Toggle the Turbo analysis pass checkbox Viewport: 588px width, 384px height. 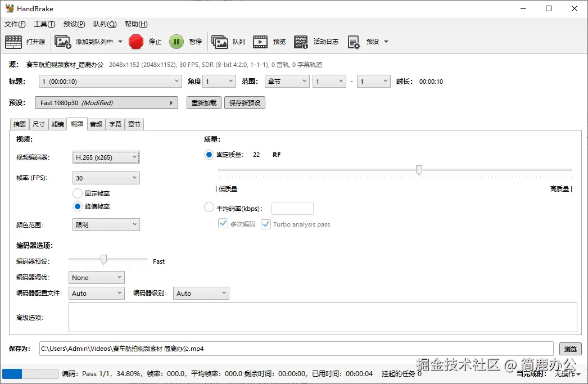pyautogui.click(x=266, y=224)
